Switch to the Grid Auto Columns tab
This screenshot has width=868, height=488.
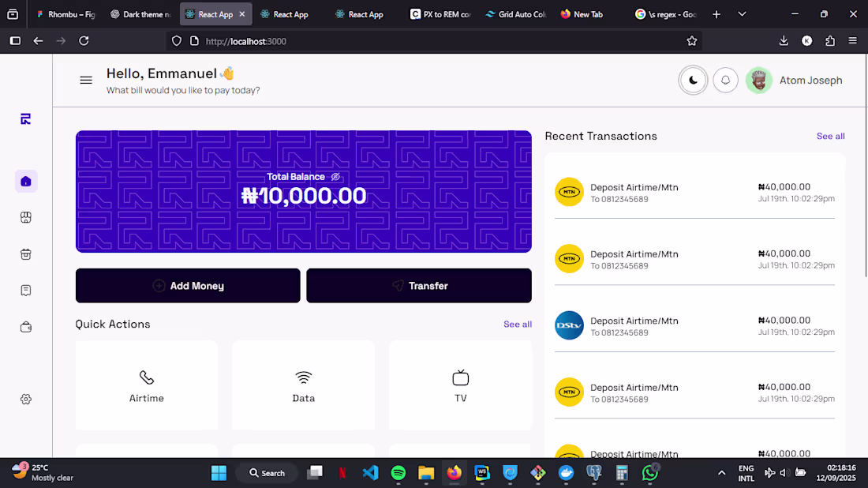(517, 14)
